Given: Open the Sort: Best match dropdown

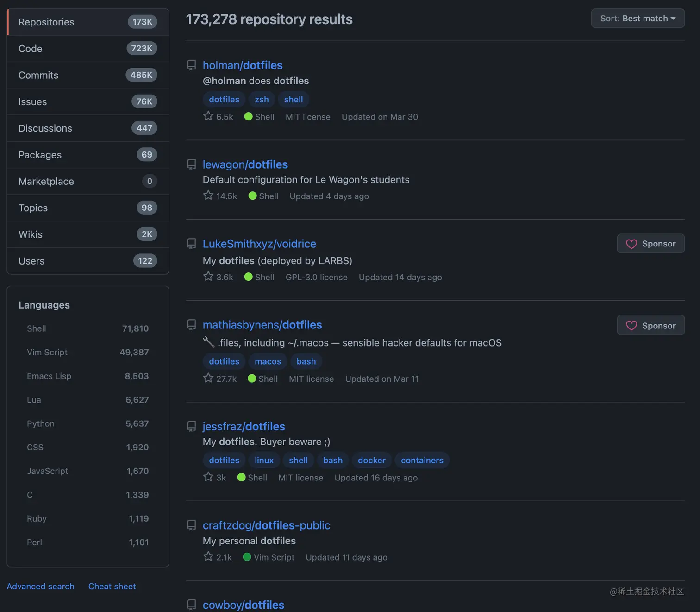Looking at the screenshot, I should 637,19.
